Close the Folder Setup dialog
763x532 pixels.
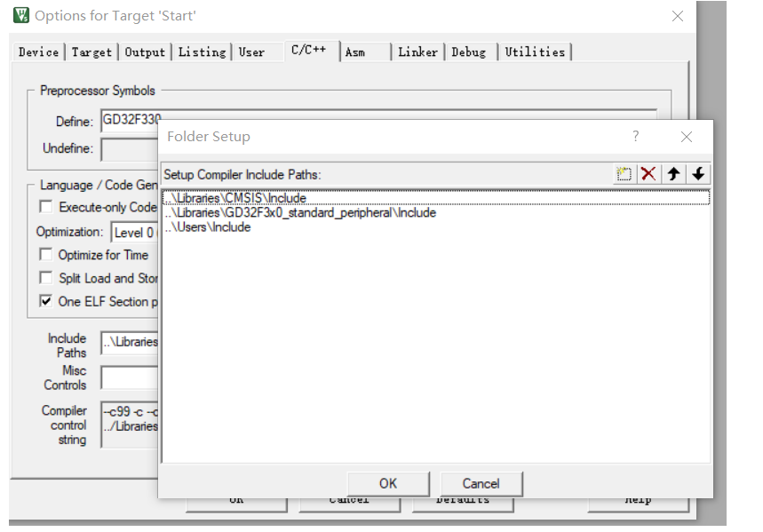686,137
